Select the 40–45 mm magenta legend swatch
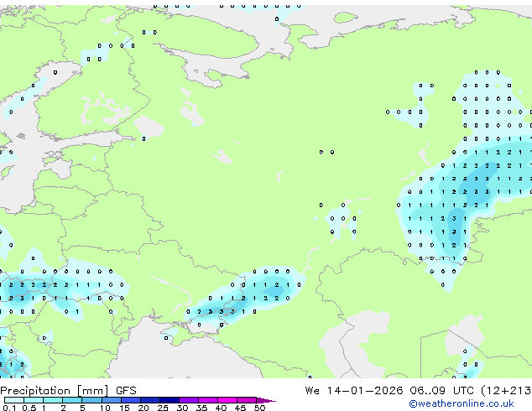The width and height of the screenshot is (532, 411). tap(227, 400)
